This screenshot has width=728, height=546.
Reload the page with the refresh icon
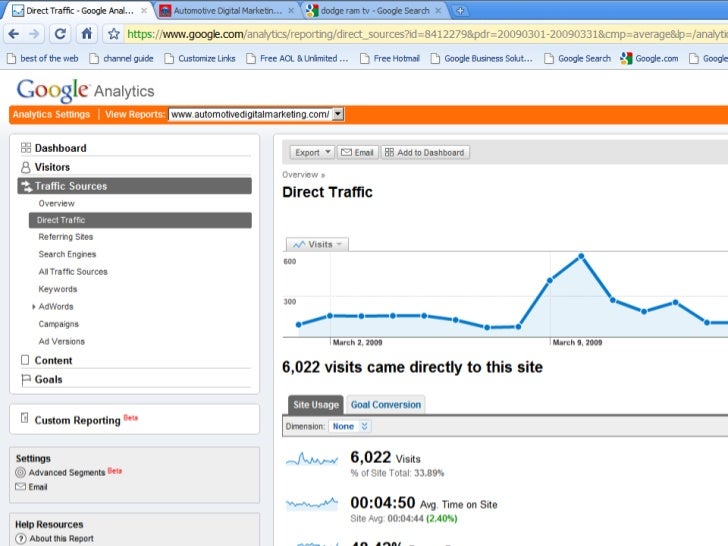pos(60,34)
